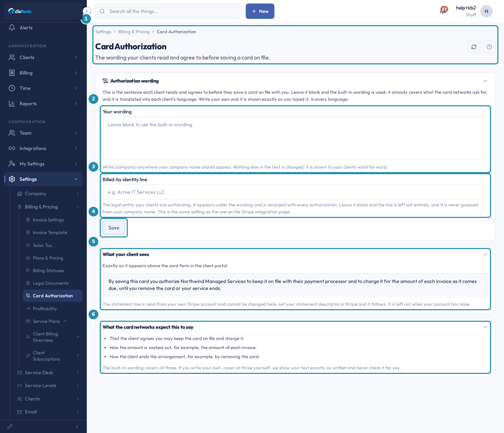Collapse What your client sees panel
The height and width of the screenshot is (433, 504).
click(x=485, y=254)
